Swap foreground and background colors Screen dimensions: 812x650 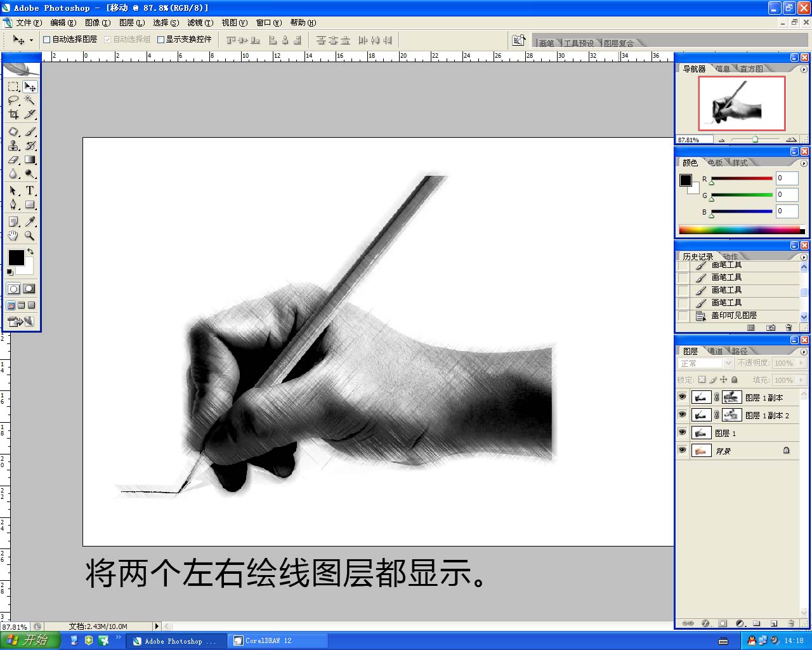click(x=30, y=252)
